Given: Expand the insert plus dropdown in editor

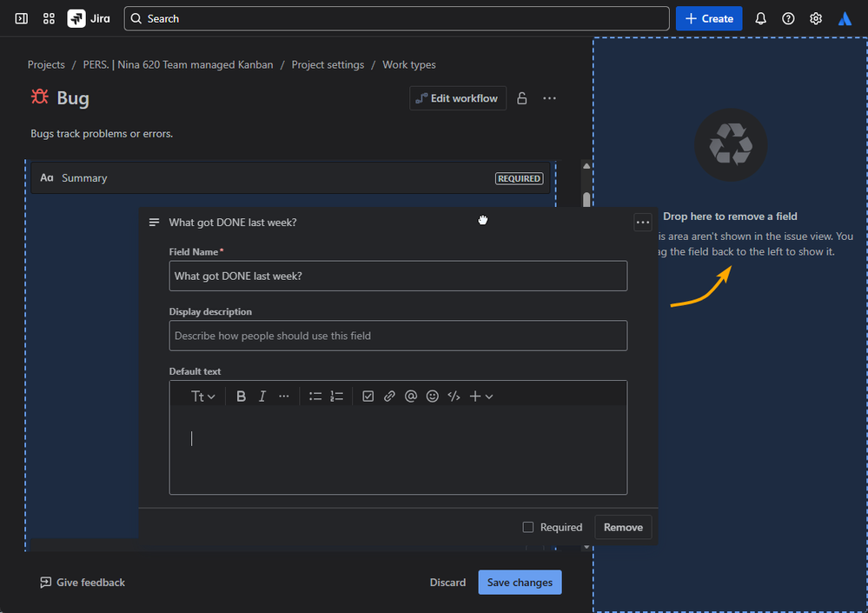Looking at the screenshot, I should 480,396.
